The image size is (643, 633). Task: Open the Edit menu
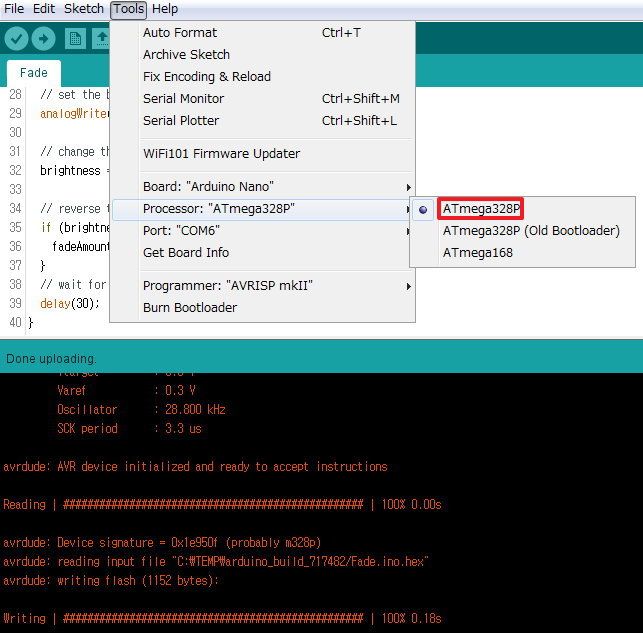coord(43,9)
